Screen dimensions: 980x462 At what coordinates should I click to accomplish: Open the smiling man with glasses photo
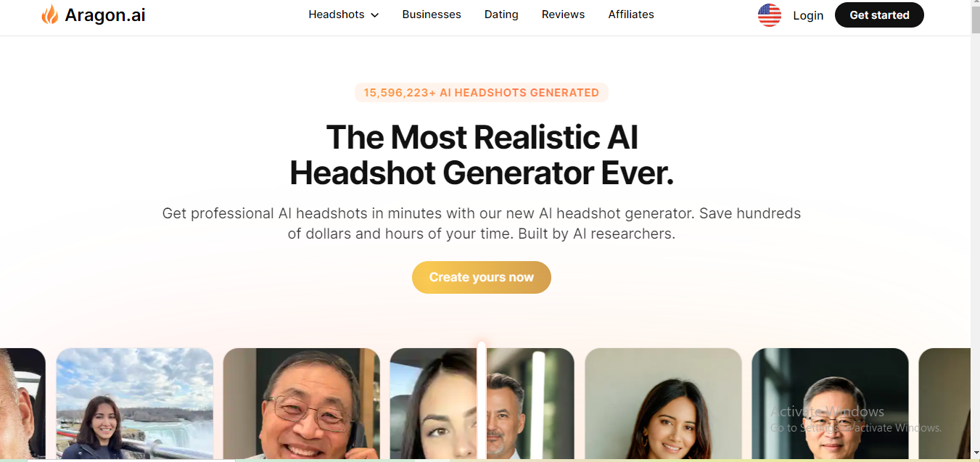coord(302,403)
